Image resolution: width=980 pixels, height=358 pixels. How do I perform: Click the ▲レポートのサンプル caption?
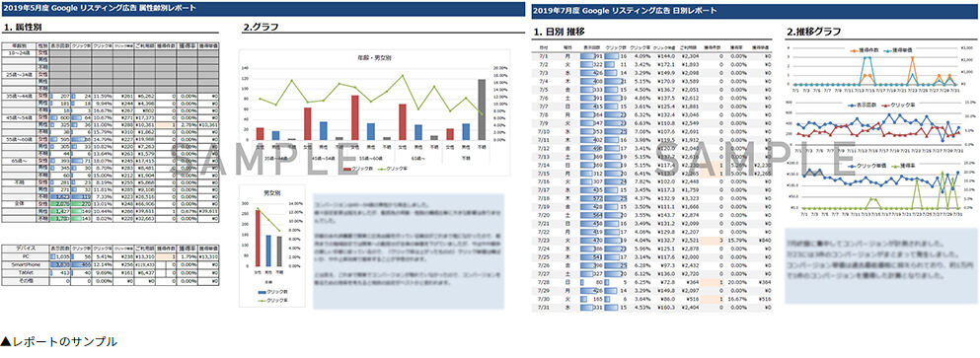59,342
